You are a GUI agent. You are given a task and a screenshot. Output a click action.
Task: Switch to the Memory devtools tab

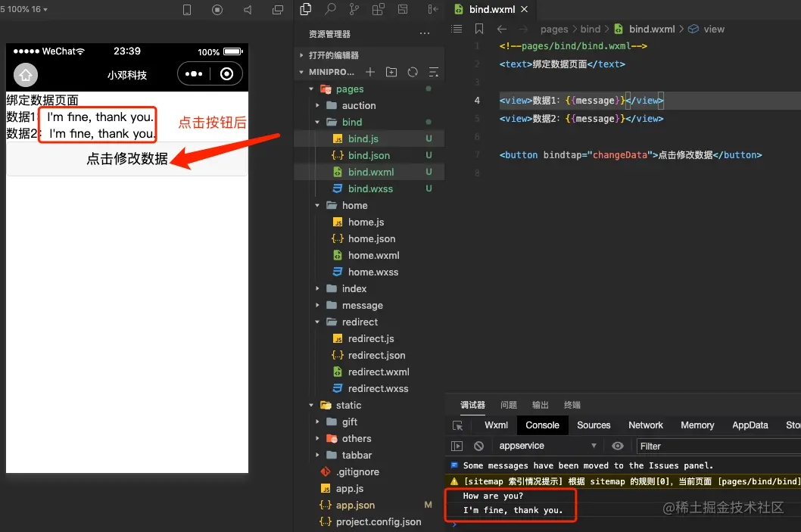coord(697,425)
